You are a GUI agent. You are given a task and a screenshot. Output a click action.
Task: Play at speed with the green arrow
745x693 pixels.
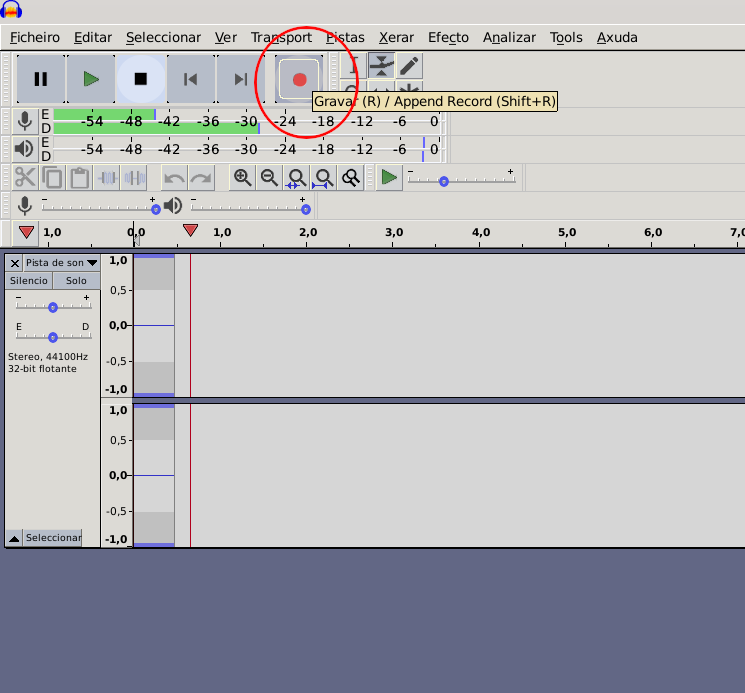click(389, 178)
